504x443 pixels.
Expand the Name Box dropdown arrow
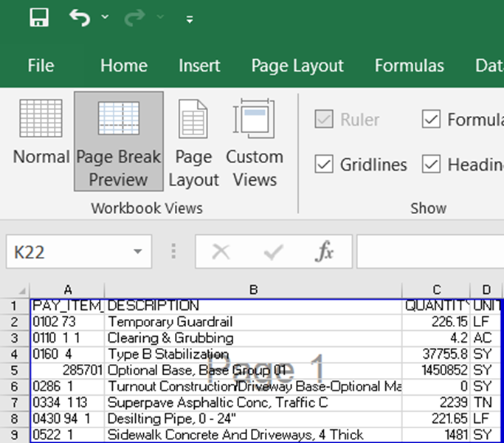coord(138,252)
